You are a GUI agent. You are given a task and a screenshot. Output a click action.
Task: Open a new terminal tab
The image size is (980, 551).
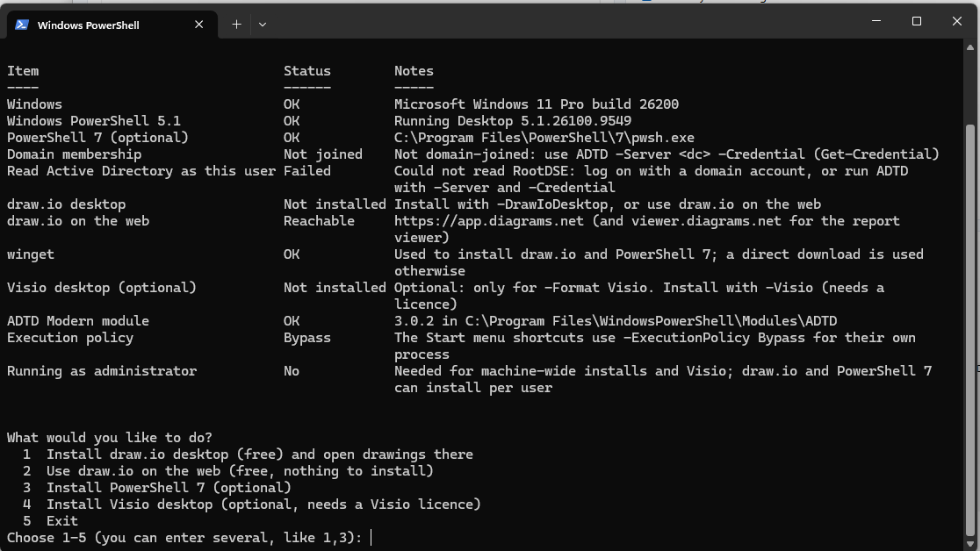click(236, 25)
